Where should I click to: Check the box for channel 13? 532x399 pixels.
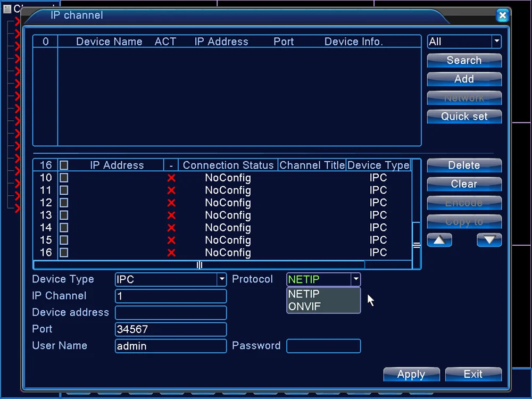[64, 215]
